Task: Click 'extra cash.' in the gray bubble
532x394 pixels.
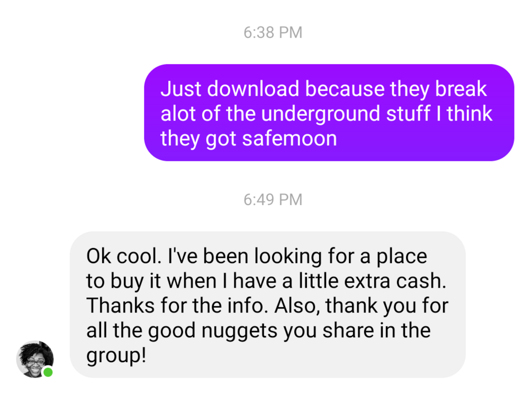Action: (x=395, y=281)
